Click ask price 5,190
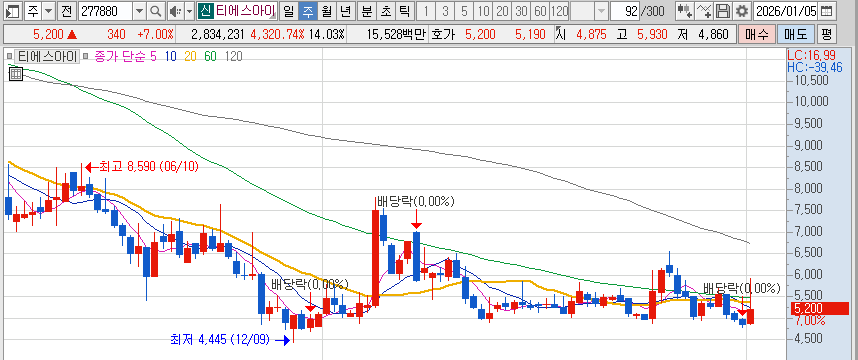This screenshot has height=360, width=858. pos(530,35)
